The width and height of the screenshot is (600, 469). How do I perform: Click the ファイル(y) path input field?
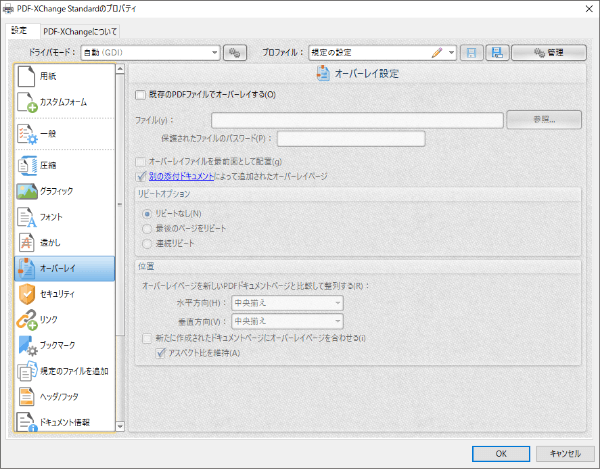pos(357,121)
